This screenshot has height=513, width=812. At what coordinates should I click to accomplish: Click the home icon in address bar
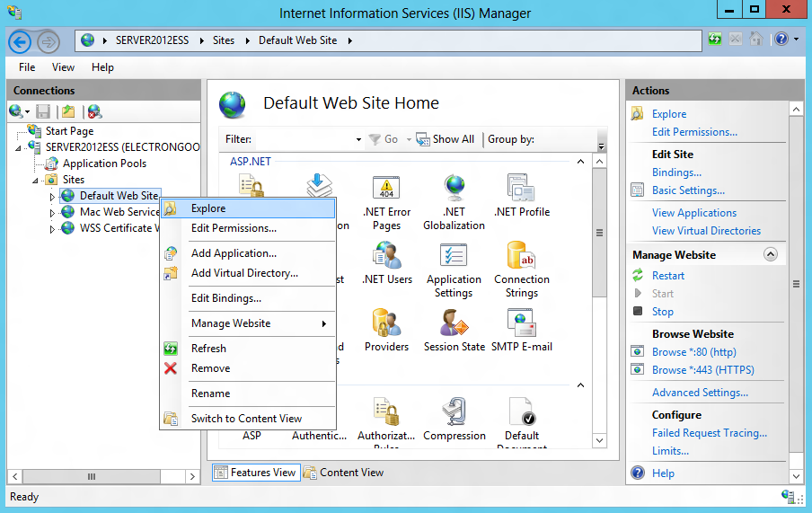[x=756, y=39]
